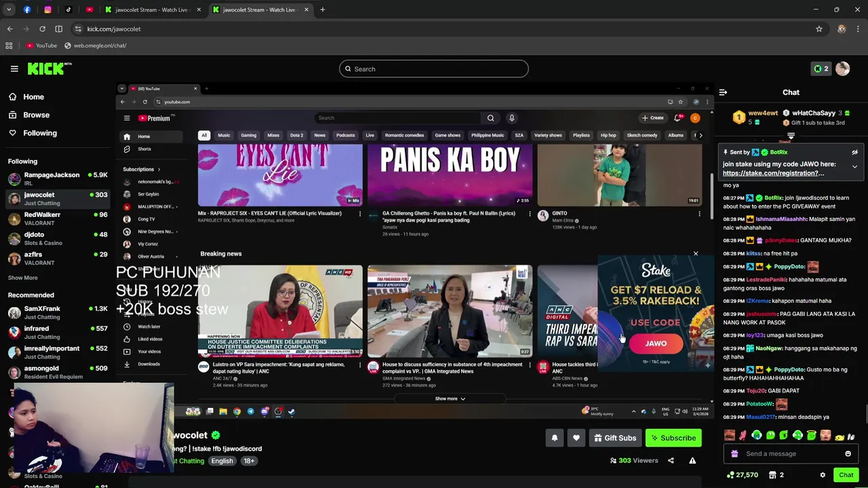The width and height of the screenshot is (868, 488).
Task: Select the English language tag
Action: tap(222, 461)
